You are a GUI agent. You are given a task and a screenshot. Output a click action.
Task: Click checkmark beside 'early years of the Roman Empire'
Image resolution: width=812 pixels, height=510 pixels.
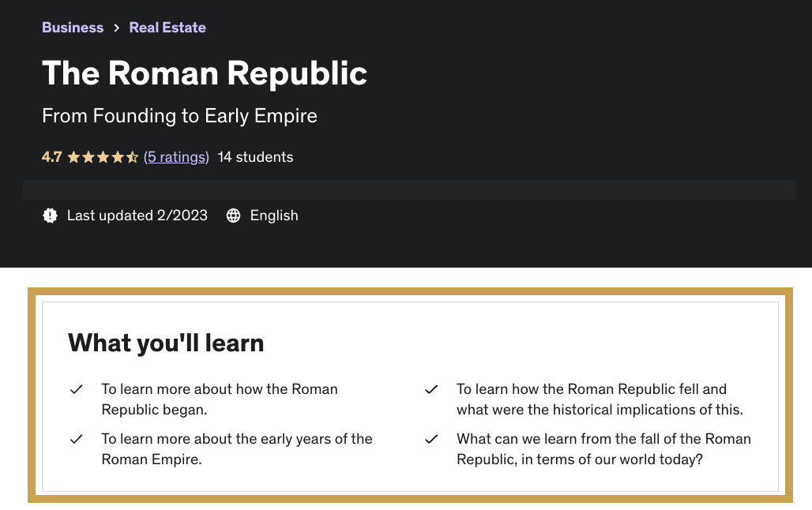click(x=77, y=439)
